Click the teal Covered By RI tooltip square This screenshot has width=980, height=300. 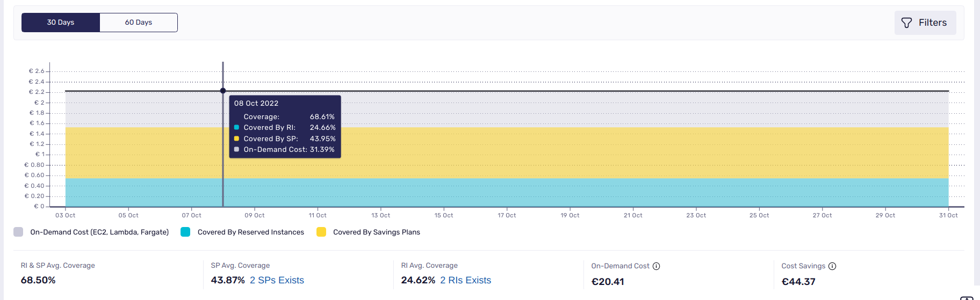pyautogui.click(x=236, y=128)
